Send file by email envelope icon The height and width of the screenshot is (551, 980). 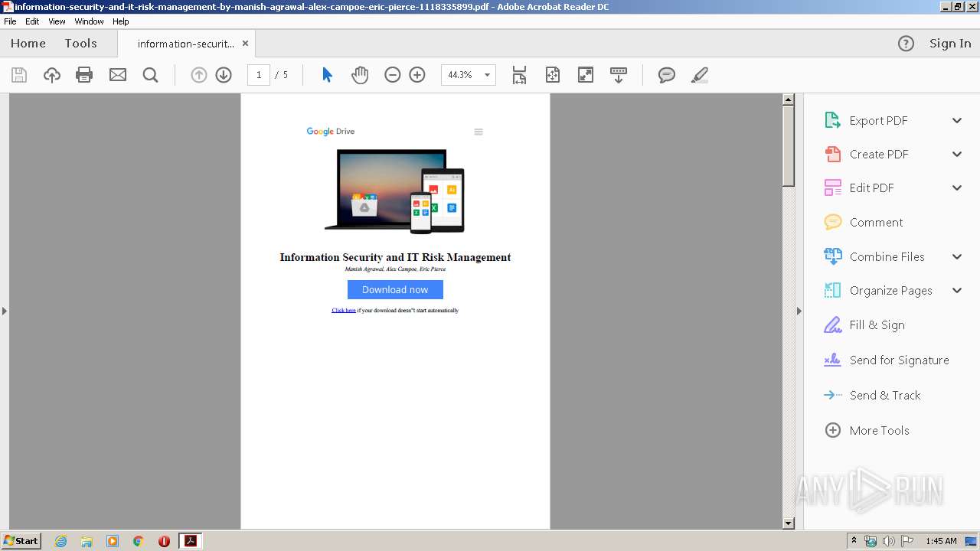(x=118, y=75)
